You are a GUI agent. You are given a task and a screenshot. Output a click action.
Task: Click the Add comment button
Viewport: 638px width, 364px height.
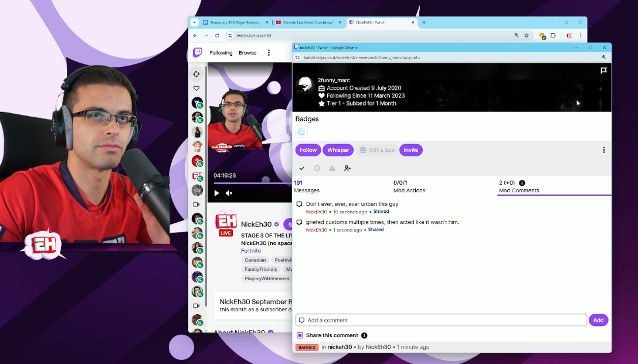(598, 321)
